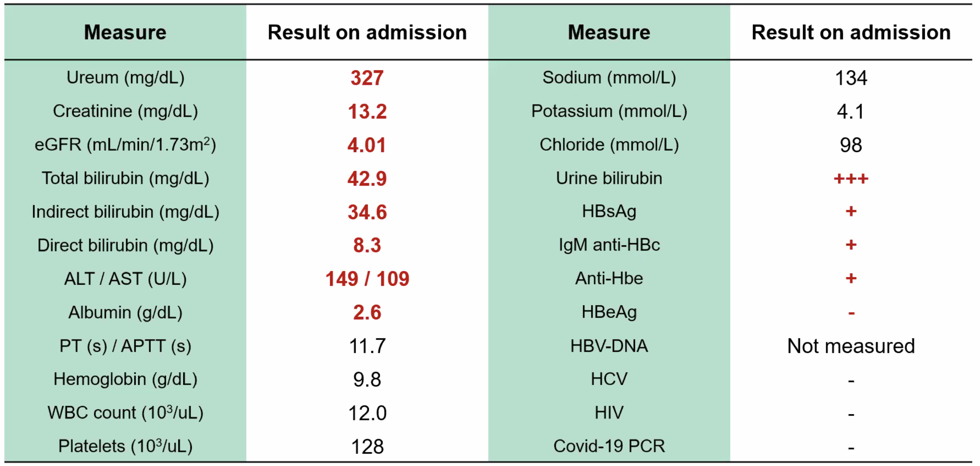This screenshot has width=980, height=466.
Task: Click the PT (s) / APTT (s) label
Action: coord(125,346)
